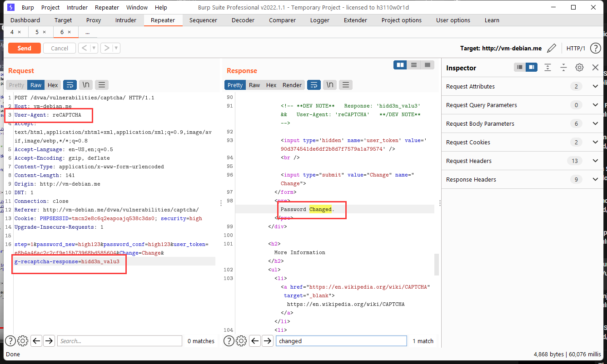Click the Burp Suite lightning logo icon
The height and width of the screenshot is (364, 607).
[x=11, y=7]
